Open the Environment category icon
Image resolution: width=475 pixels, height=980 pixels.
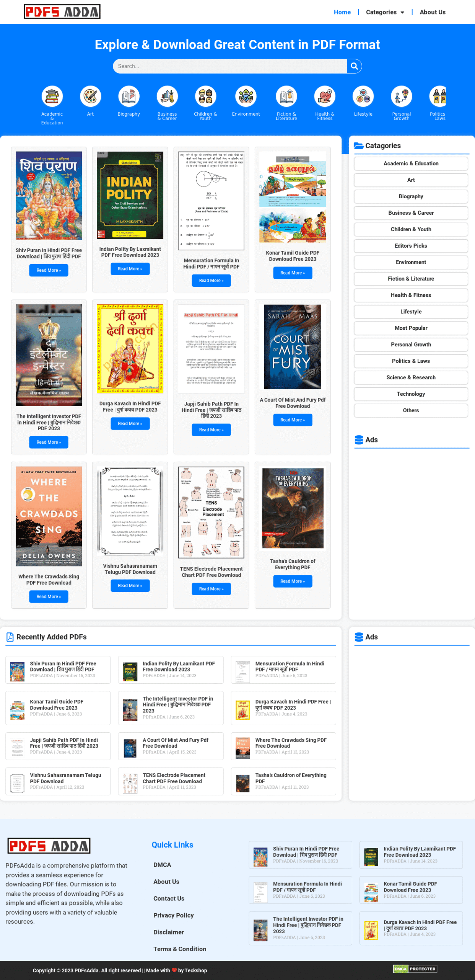pyautogui.click(x=246, y=96)
